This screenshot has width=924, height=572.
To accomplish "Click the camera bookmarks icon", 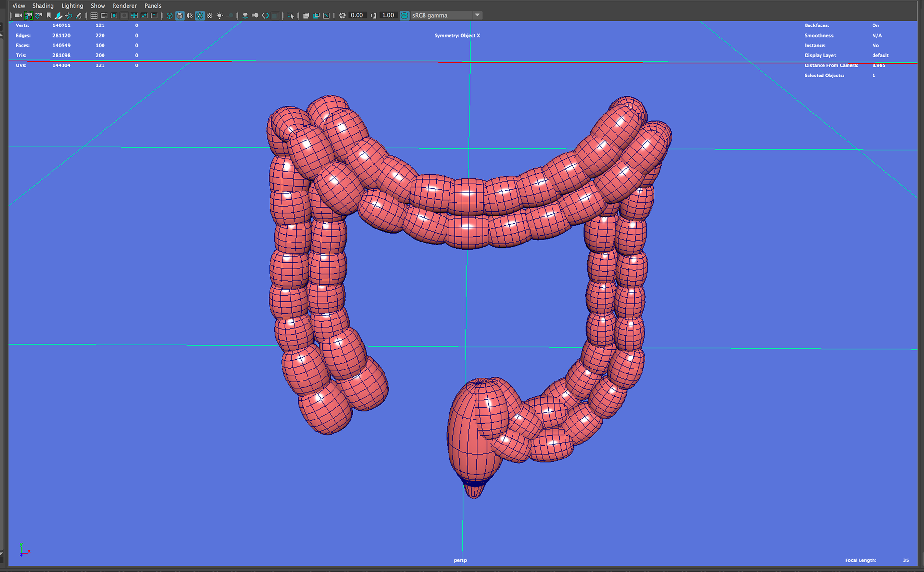I will (49, 15).
